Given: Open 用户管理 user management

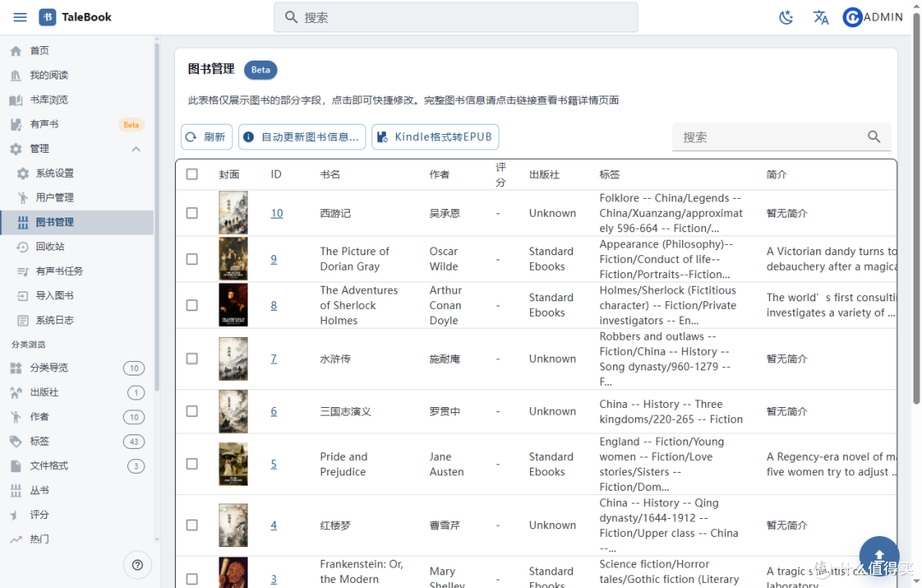Looking at the screenshot, I should 77,198.
